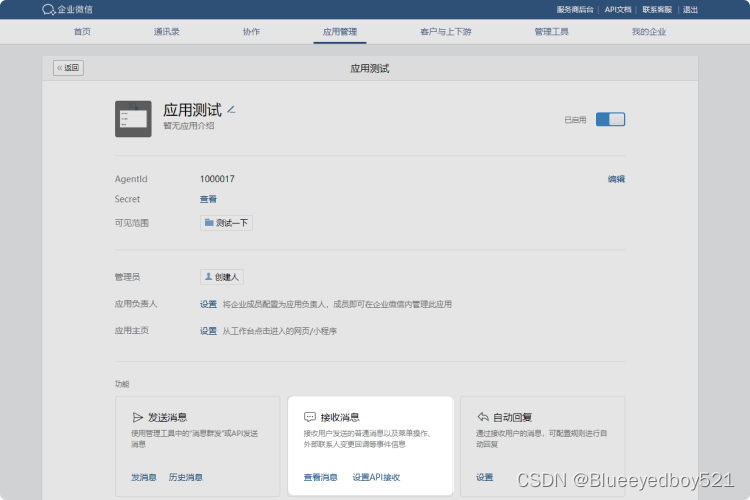Click the pencil icon next to 应用测试 title
The width and height of the screenshot is (750, 500).
231,110
